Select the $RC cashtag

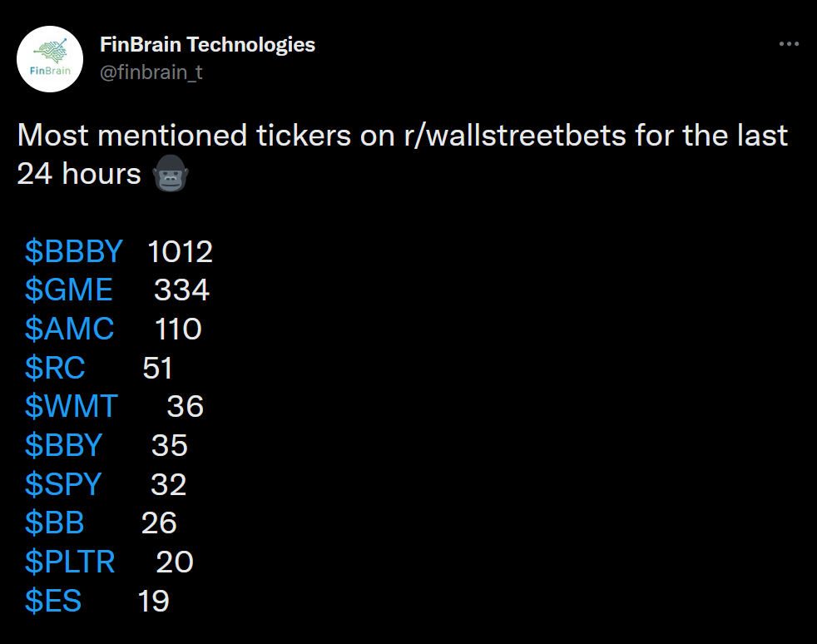pyautogui.click(x=55, y=368)
